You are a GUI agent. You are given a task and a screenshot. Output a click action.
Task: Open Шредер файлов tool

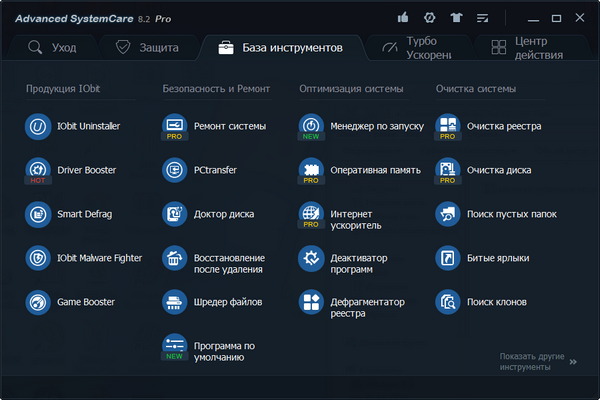(x=175, y=302)
